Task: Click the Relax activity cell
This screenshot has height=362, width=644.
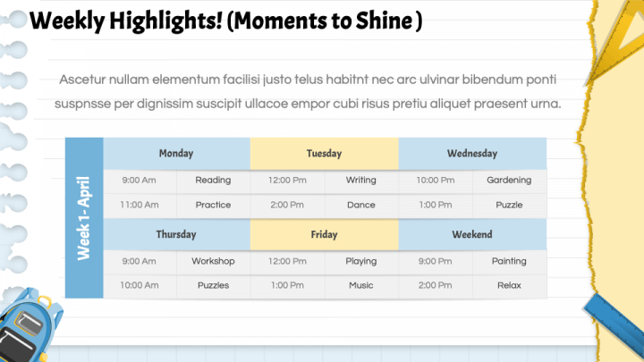Action: point(509,285)
